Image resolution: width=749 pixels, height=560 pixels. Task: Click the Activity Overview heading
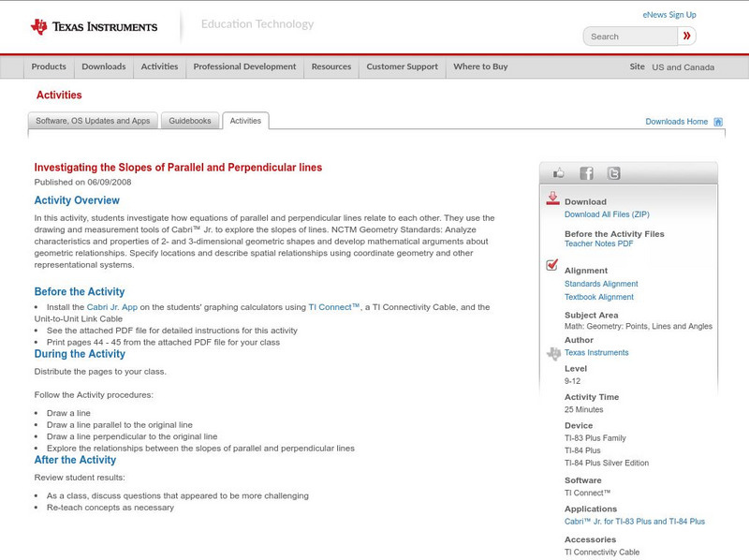click(77, 200)
